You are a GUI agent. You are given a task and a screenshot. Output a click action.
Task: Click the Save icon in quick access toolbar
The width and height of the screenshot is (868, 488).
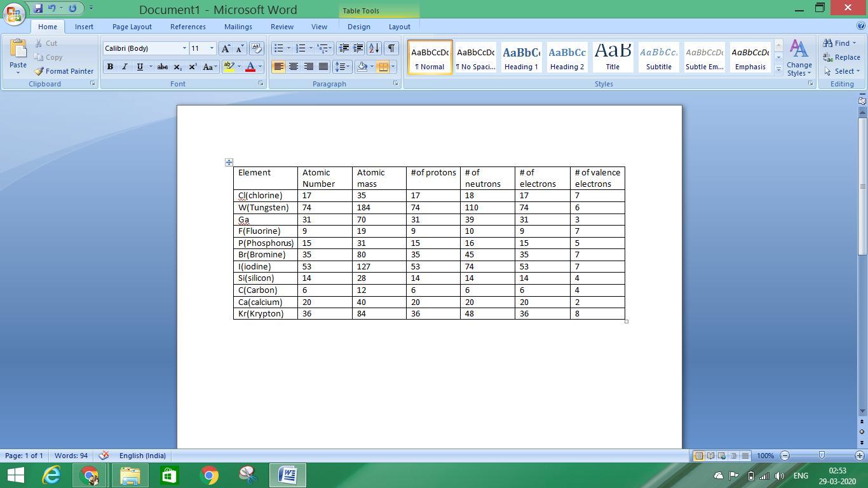pos(38,9)
